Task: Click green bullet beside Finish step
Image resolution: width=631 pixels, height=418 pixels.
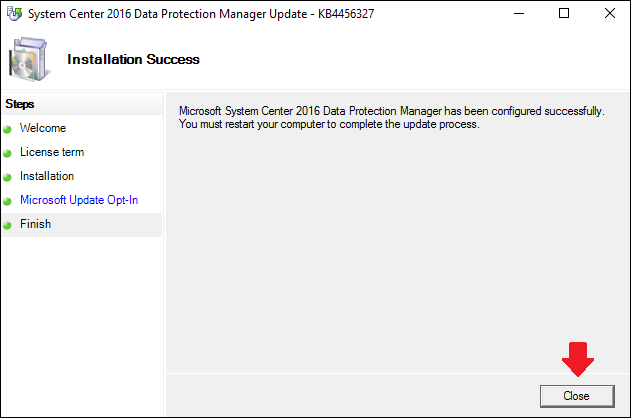Action: coord(8,225)
